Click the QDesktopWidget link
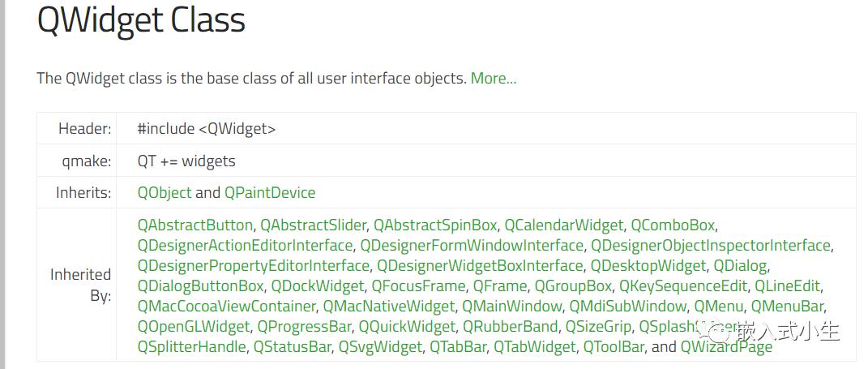 pyautogui.click(x=648, y=265)
